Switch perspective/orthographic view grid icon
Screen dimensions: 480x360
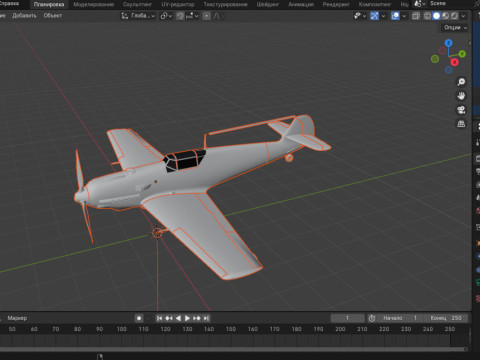tap(461, 124)
